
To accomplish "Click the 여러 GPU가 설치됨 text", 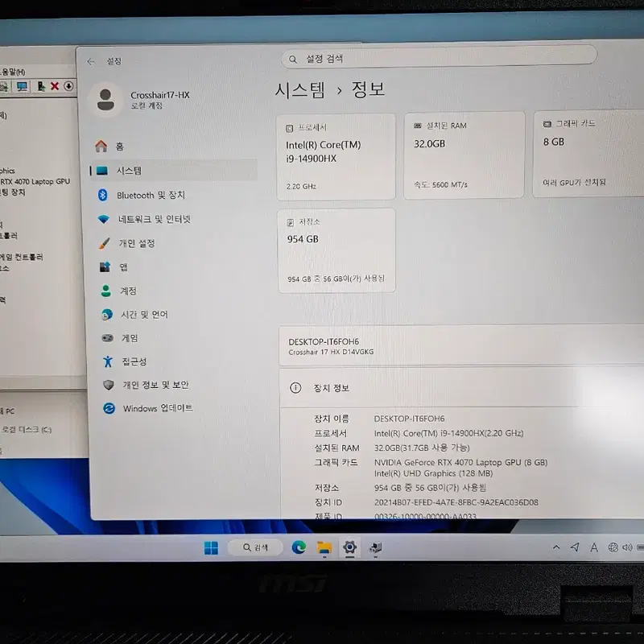I will point(574,183).
